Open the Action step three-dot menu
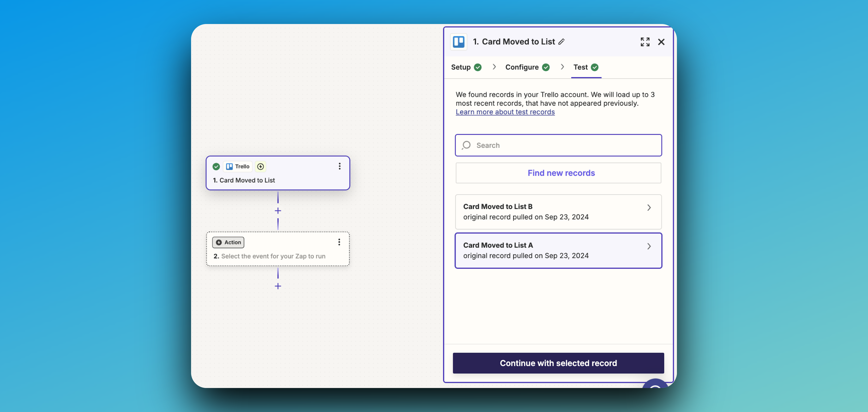 tap(339, 242)
